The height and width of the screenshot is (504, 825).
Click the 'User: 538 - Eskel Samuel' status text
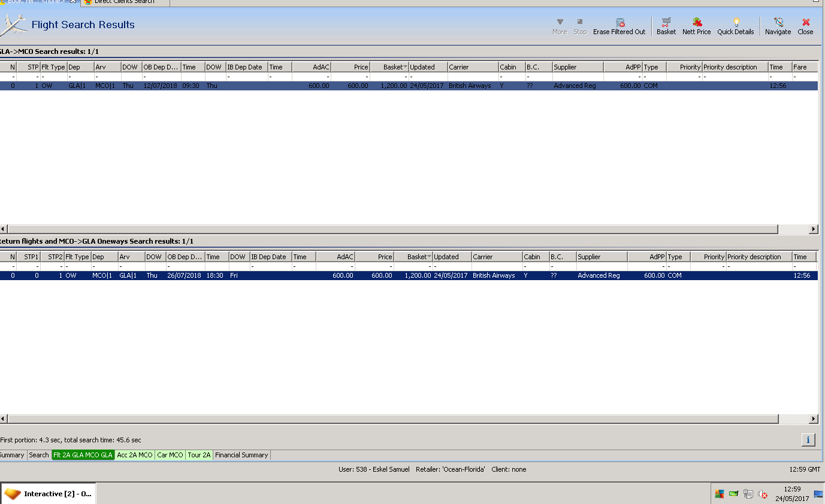click(x=374, y=469)
